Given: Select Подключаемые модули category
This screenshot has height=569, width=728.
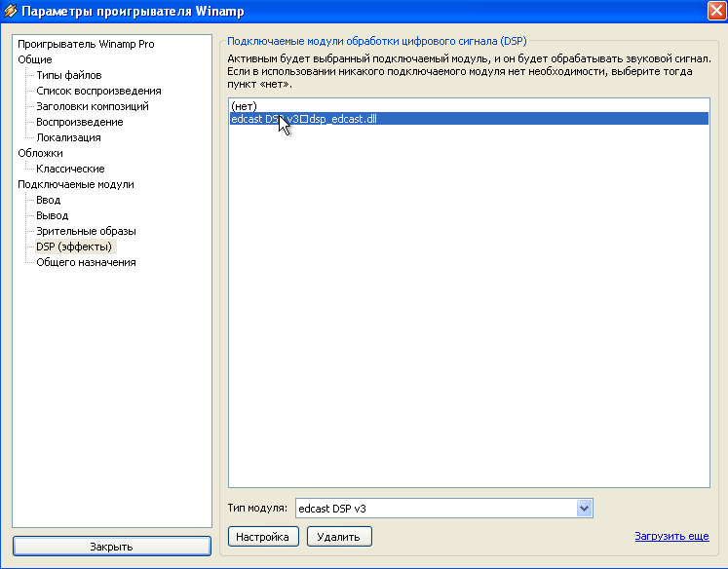Looking at the screenshot, I should point(76,184).
